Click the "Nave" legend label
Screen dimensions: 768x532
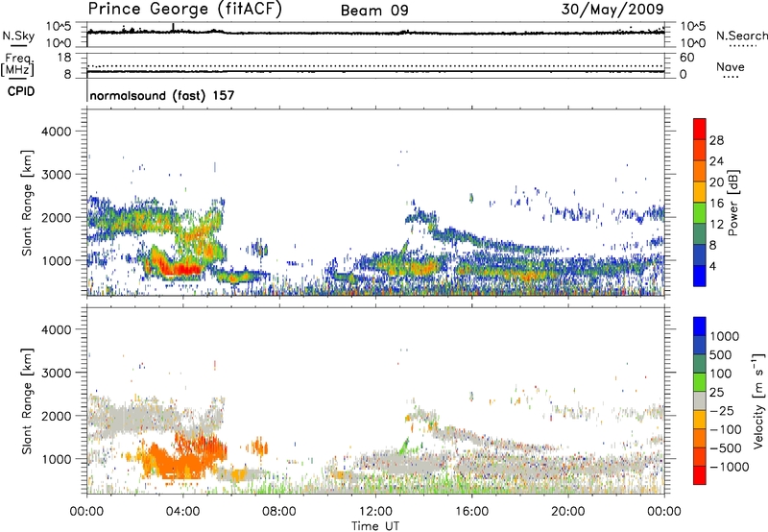click(x=731, y=67)
